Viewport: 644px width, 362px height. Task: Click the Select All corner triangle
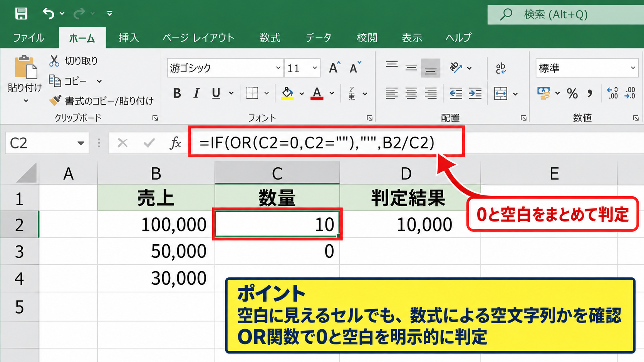point(27,173)
